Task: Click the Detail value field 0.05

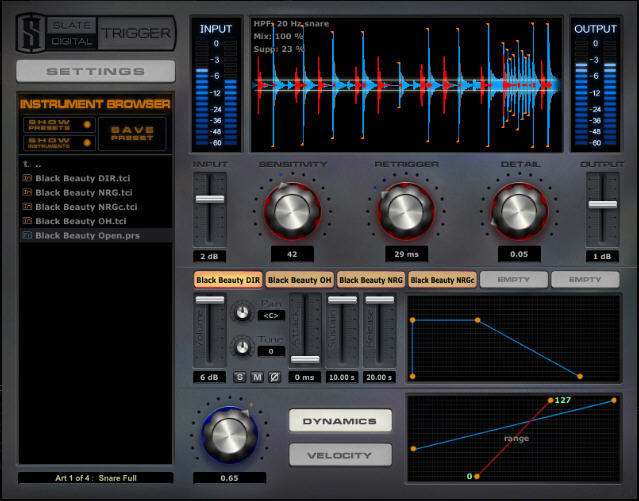Action: tap(519, 254)
